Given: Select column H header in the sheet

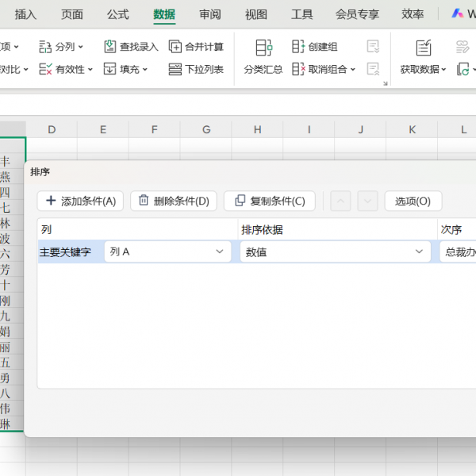Looking at the screenshot, I should click(257, 129).
